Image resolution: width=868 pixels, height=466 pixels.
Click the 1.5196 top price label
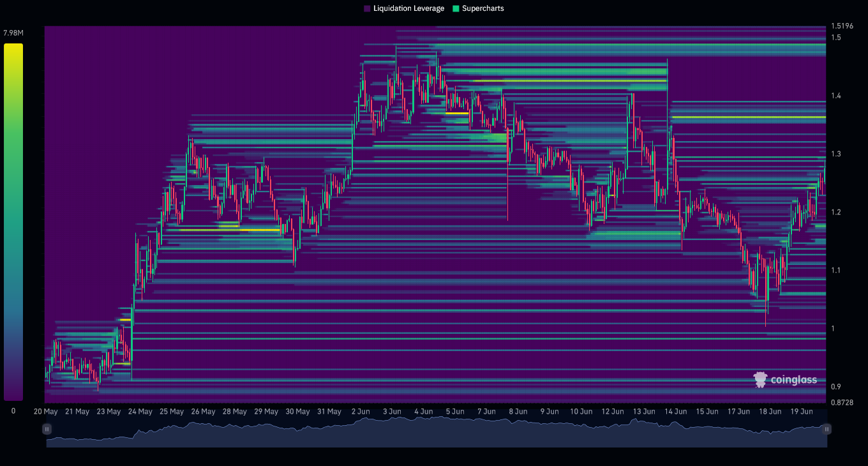[x=842, y=26]
